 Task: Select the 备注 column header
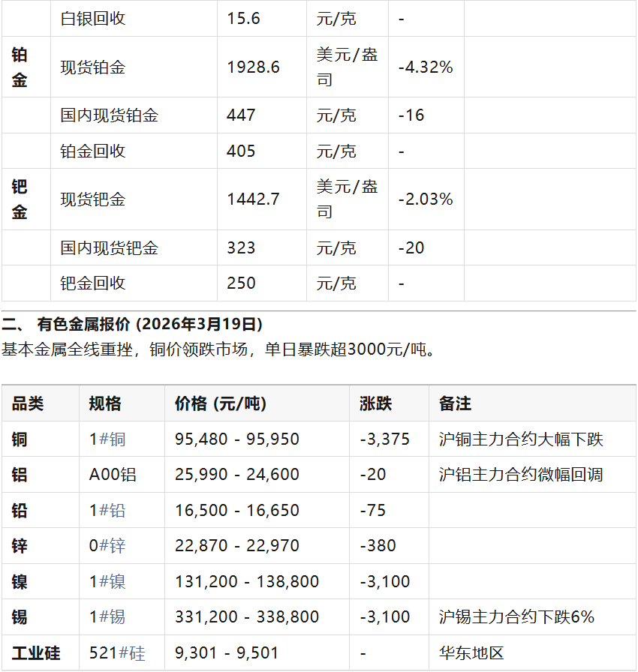pyautogui.click(x=455, y=403)
